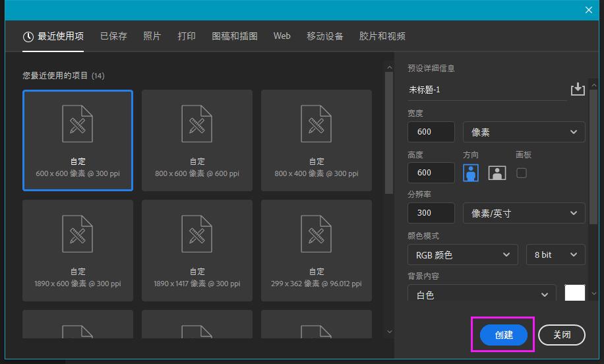
Task: Click the white background color swatch
Action: [x=575, y=293]
